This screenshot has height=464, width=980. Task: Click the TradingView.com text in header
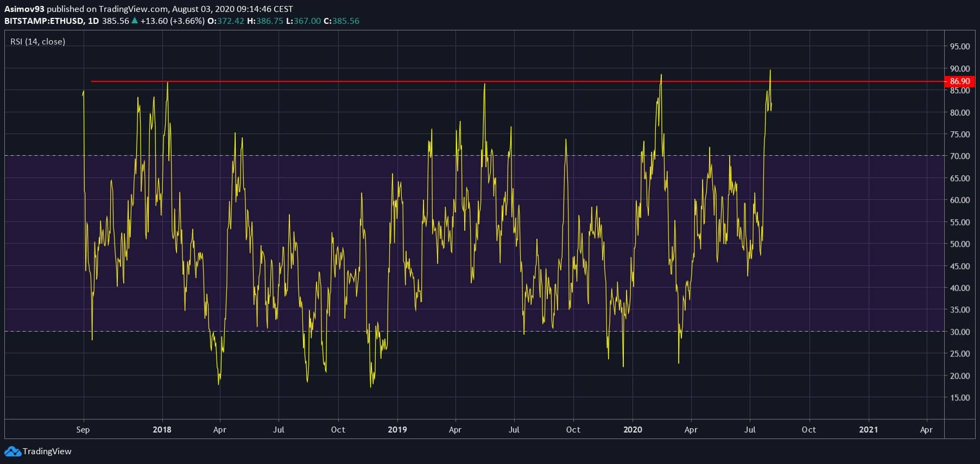[133, 9]
